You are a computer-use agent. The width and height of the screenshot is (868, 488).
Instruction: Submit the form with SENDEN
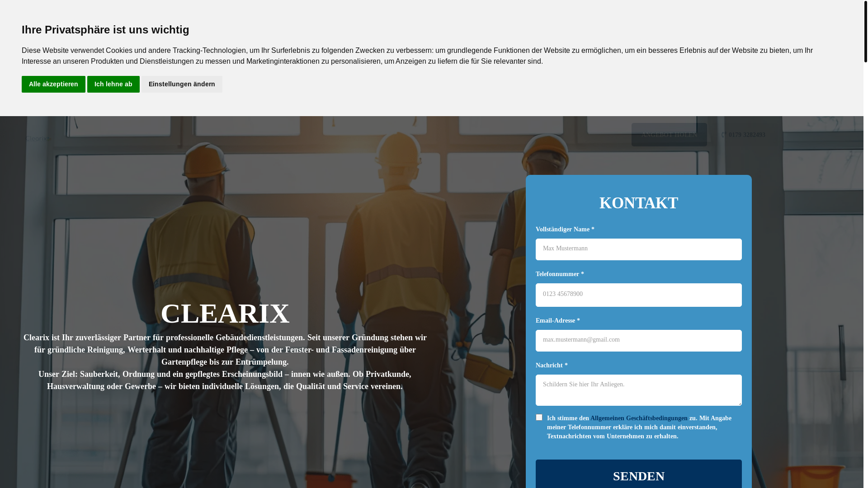639,474
